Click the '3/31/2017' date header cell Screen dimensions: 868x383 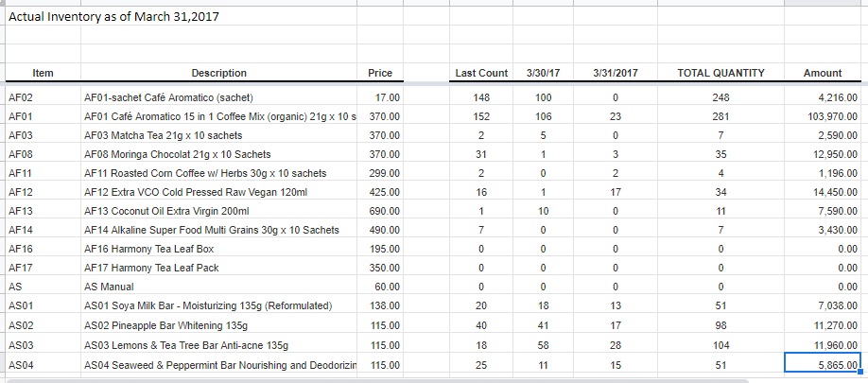[x=615, y=73]
